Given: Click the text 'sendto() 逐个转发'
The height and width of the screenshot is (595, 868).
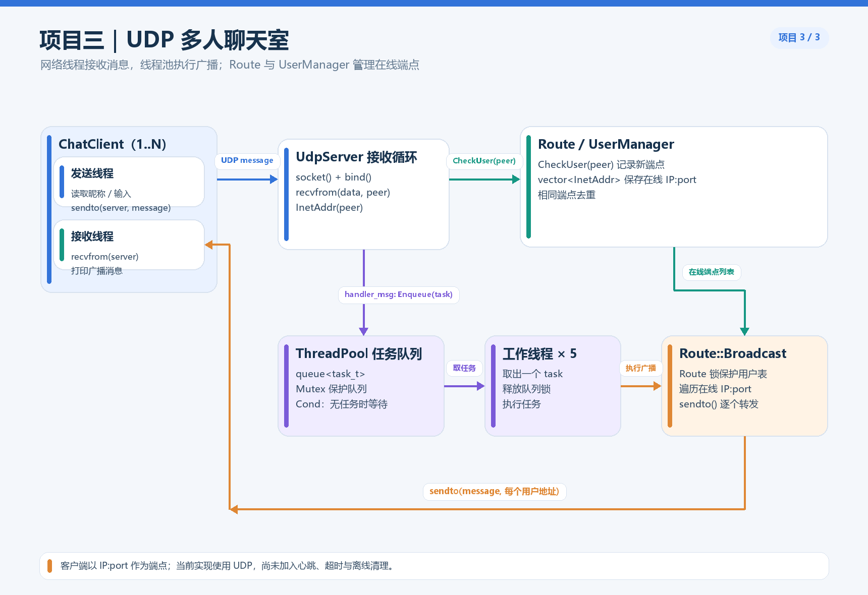Looking at the screenshot, I should (x=719, y=404).
